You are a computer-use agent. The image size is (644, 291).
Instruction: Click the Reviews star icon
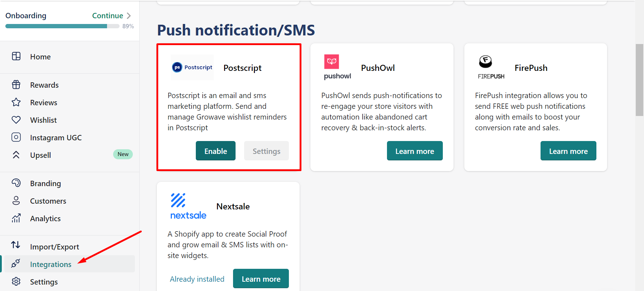click(16, 102)
